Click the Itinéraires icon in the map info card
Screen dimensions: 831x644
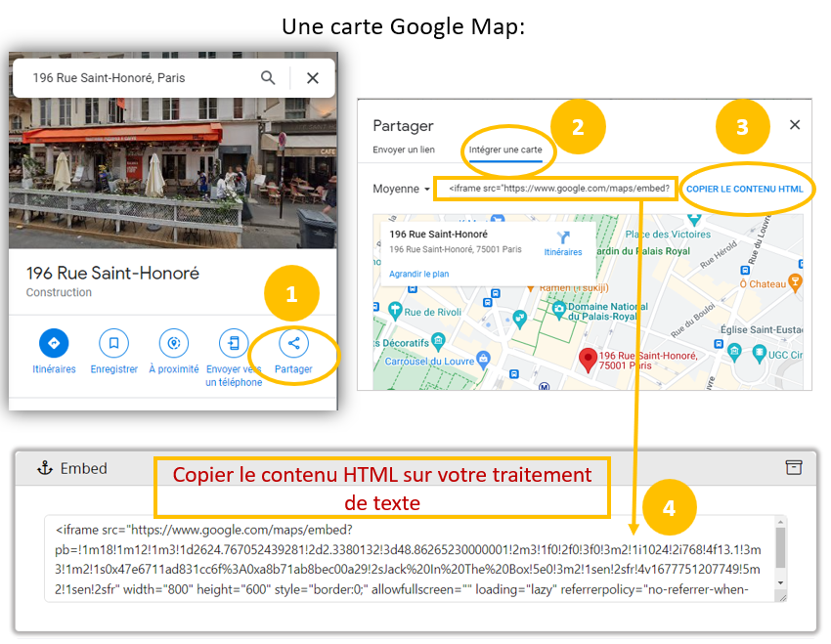[x=563, y=237]
